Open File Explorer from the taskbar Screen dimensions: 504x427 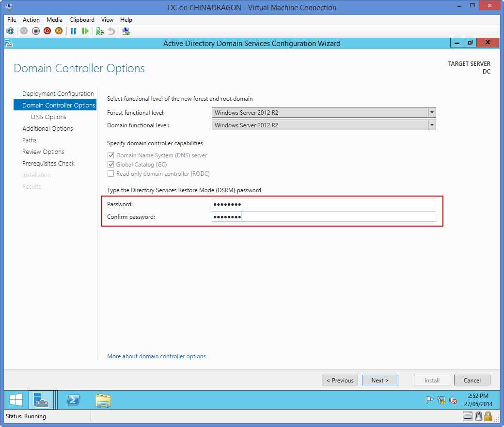[x=103, y=400]
